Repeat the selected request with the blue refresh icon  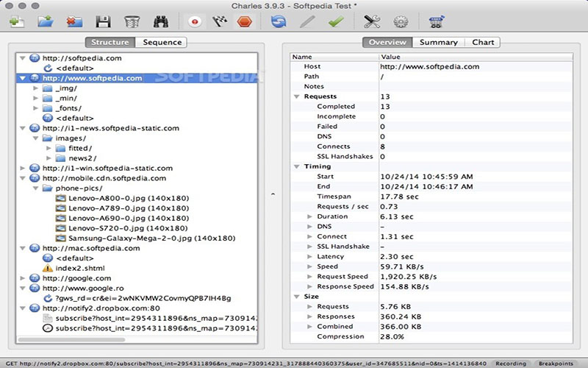click(x=279, y=21)
